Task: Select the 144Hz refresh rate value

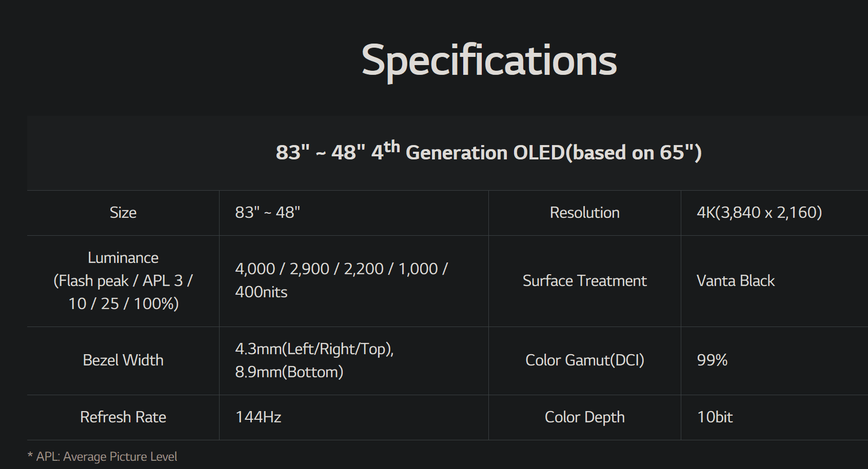Action: tap(258, 417)
